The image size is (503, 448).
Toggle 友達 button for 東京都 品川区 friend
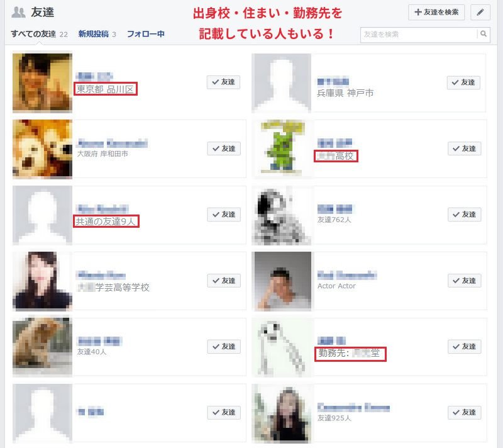[224, 82]
